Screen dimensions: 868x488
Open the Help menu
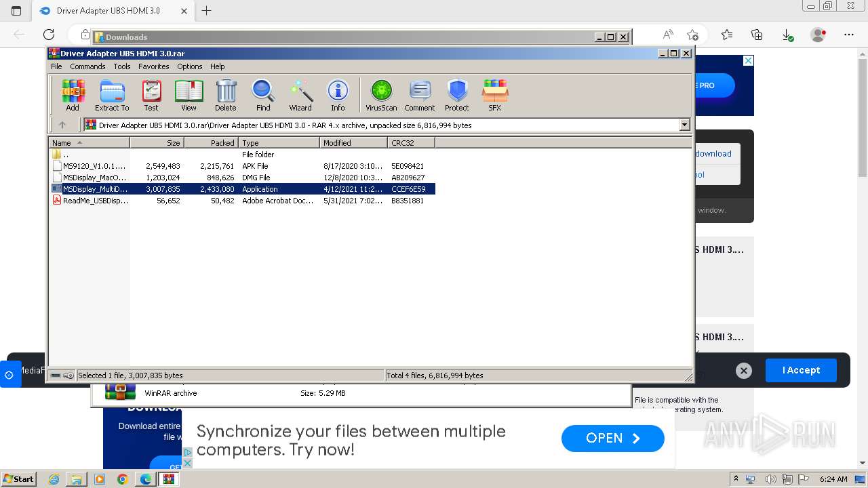(x=217, y=66)
